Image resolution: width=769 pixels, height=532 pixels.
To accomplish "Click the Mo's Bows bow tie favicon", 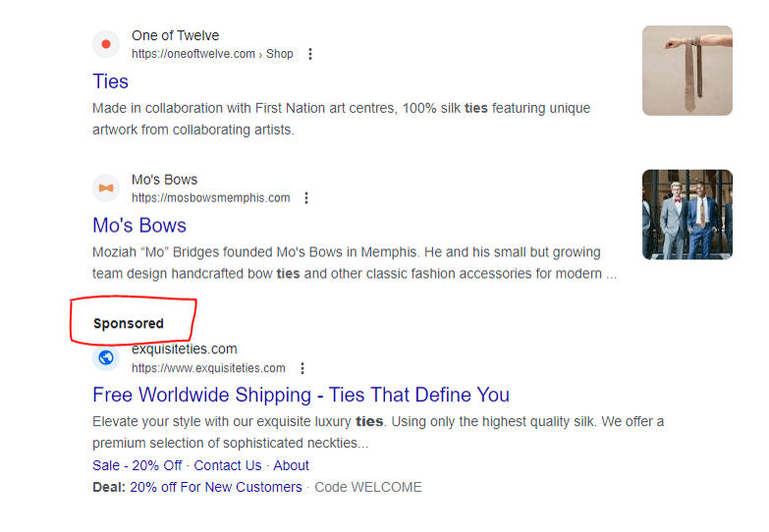I will [106, 187].
